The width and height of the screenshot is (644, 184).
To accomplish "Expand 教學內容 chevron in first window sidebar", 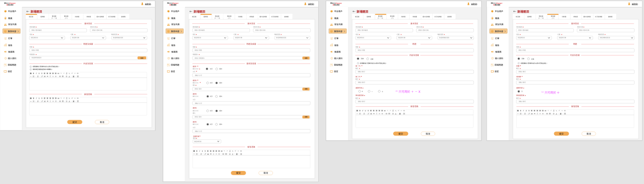I will (18, 31).
